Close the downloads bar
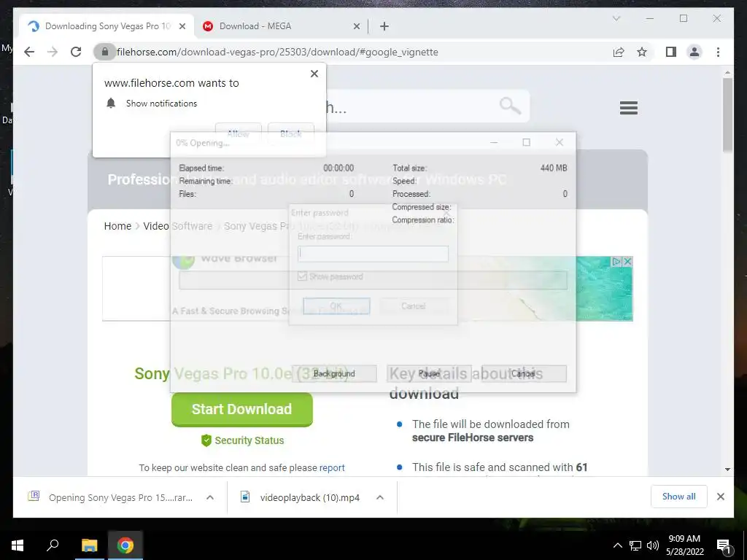 tap(720, 497)
